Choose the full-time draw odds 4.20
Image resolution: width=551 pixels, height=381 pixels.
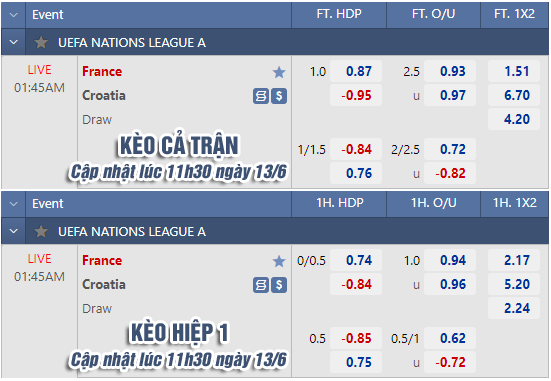(514, 119)
